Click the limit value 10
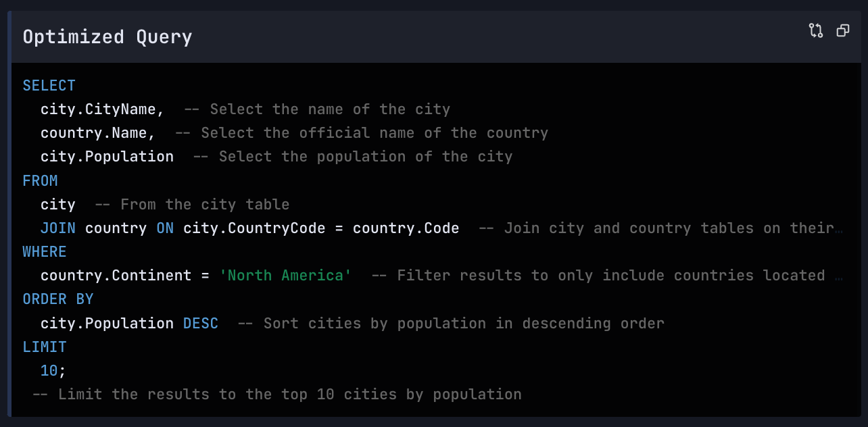Screen dimensions: 868x427 [x=49, y=371]
